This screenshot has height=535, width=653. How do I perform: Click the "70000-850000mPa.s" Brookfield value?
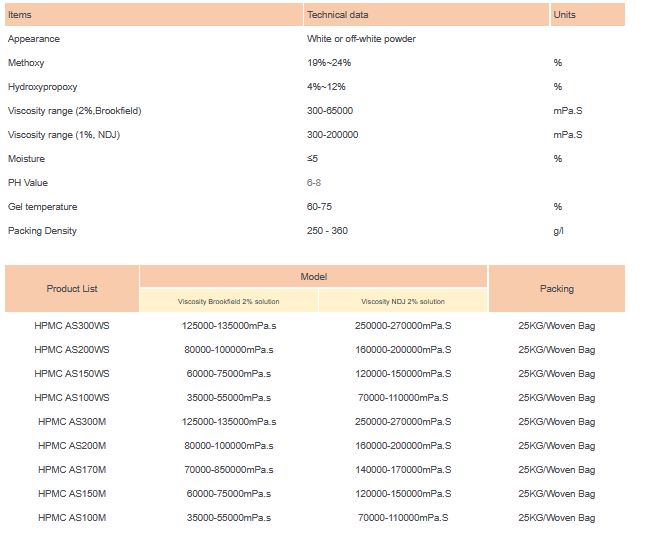[228, 470]
